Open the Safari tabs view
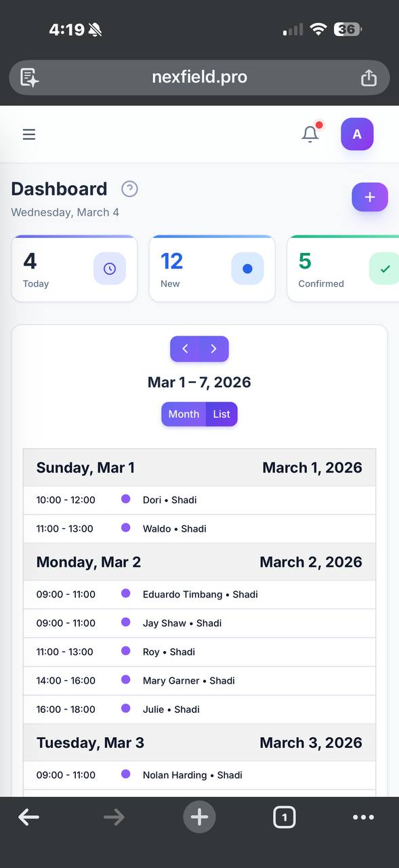The image size is (399, 868). [284, 817]
